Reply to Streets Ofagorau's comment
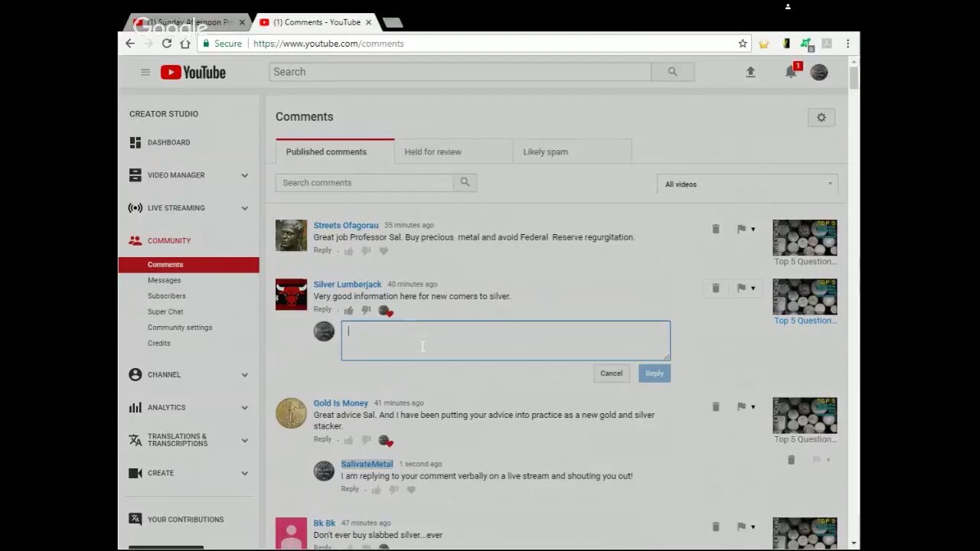This screenshot has height=551, width=980. pos(322,250)
